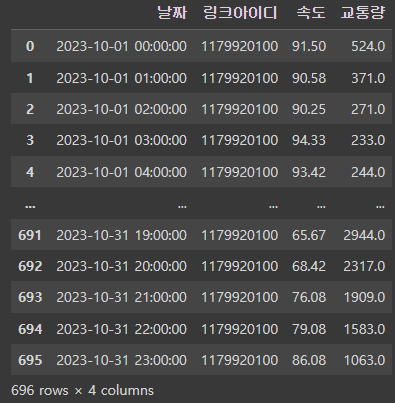Image resolution: width=395 pixels, height=403 pixels.
Task: Click date cell 2023-10-31 22:00:00
Action: (121, 329)
